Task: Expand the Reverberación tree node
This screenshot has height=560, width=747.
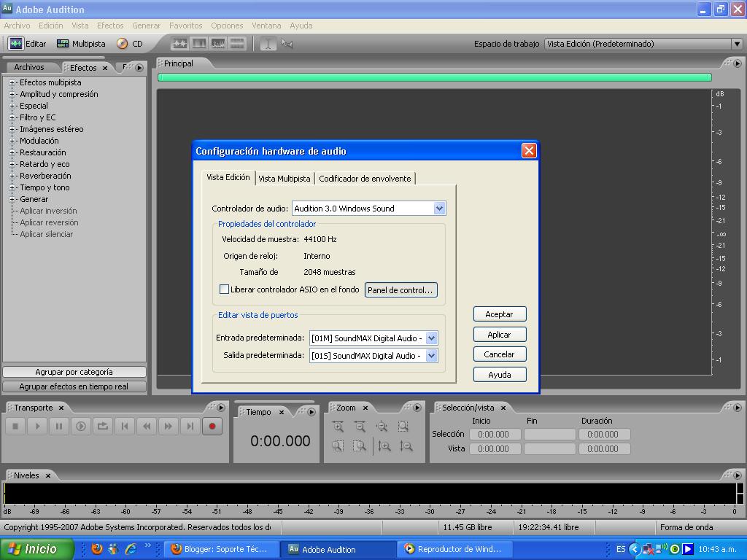Action: [12, 176]
